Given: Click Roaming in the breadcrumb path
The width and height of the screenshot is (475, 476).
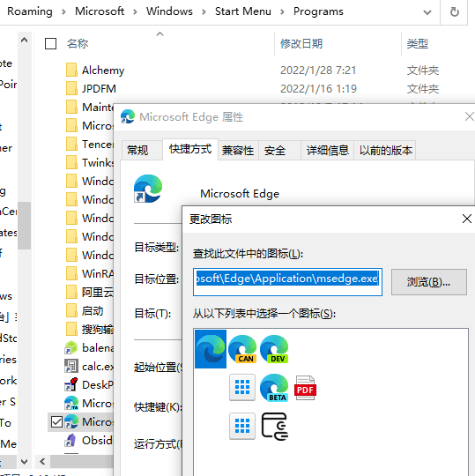Looking at the screenshot, I should tap(30, 11).
